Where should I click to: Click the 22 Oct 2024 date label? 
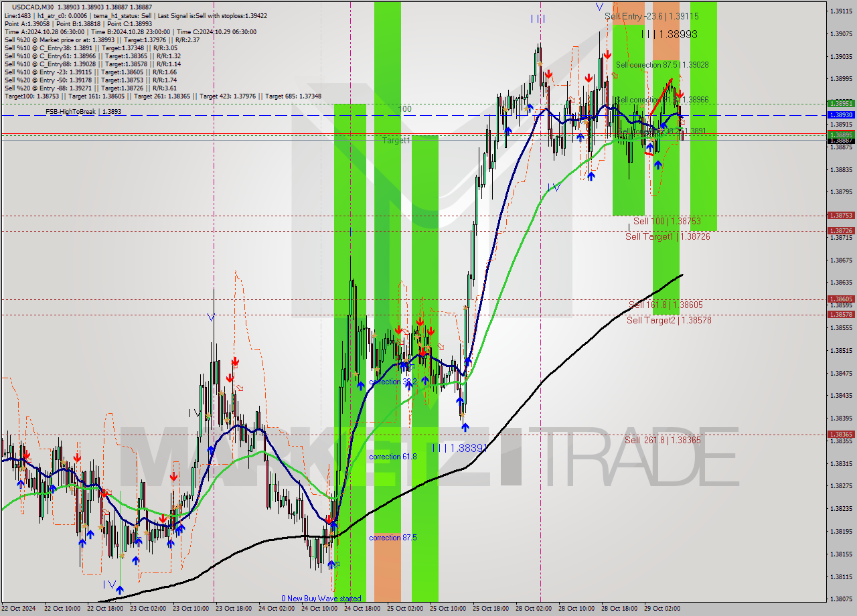tap(19, 609)
